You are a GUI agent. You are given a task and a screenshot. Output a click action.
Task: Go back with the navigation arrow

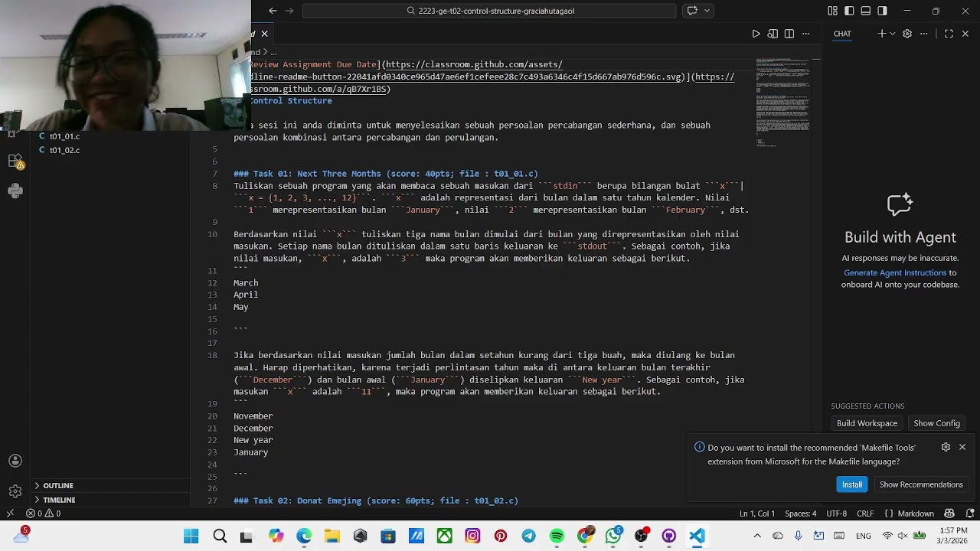pos(273,11)
